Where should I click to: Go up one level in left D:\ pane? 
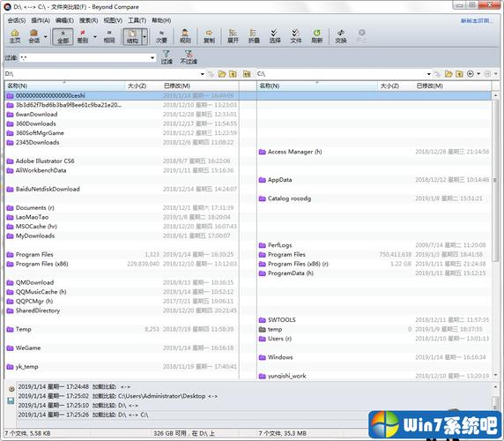[233, 74]
